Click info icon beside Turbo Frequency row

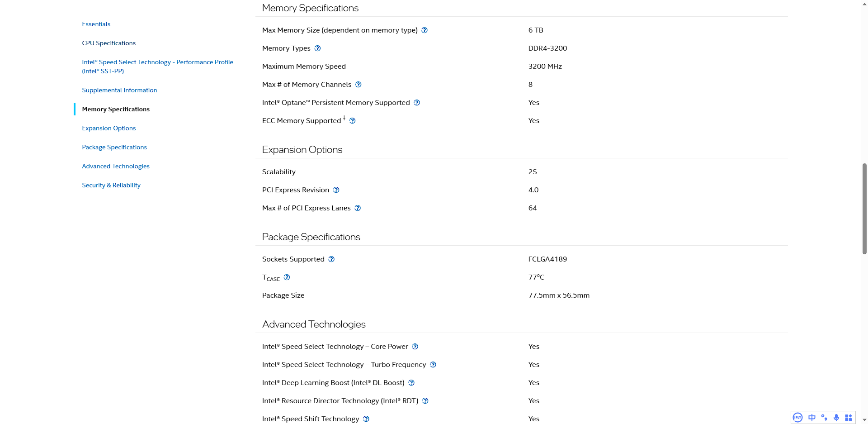click(433, 365)
